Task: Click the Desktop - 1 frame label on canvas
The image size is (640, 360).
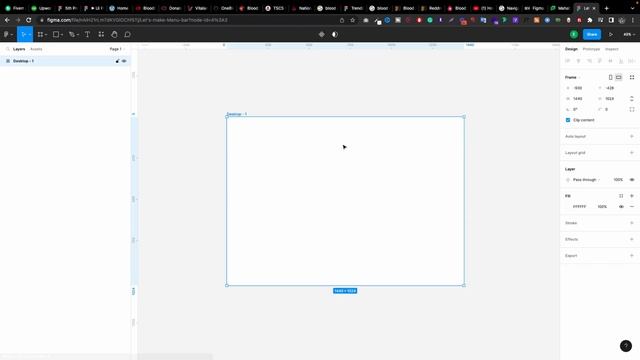Action: [x=237, y=114]
